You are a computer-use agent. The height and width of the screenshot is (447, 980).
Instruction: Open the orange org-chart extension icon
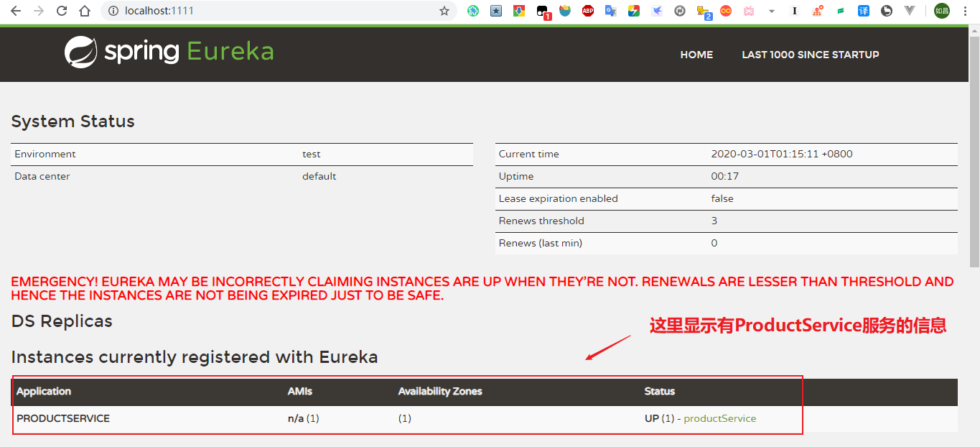[x=818, y=11]
